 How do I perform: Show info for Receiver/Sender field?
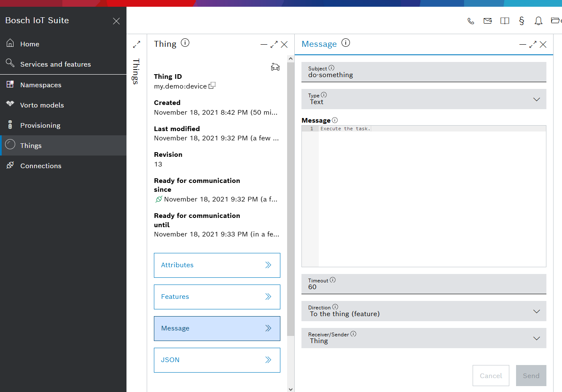tap(353, 334)
